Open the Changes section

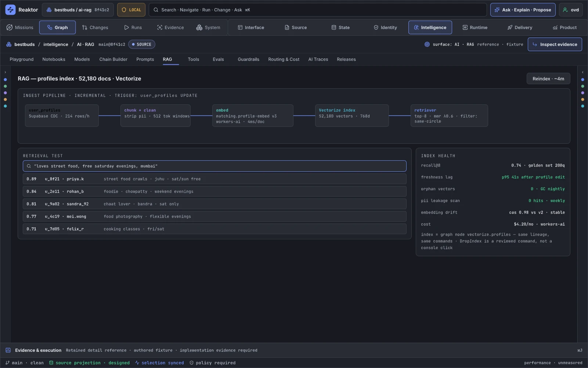click(x=95, y=28)
